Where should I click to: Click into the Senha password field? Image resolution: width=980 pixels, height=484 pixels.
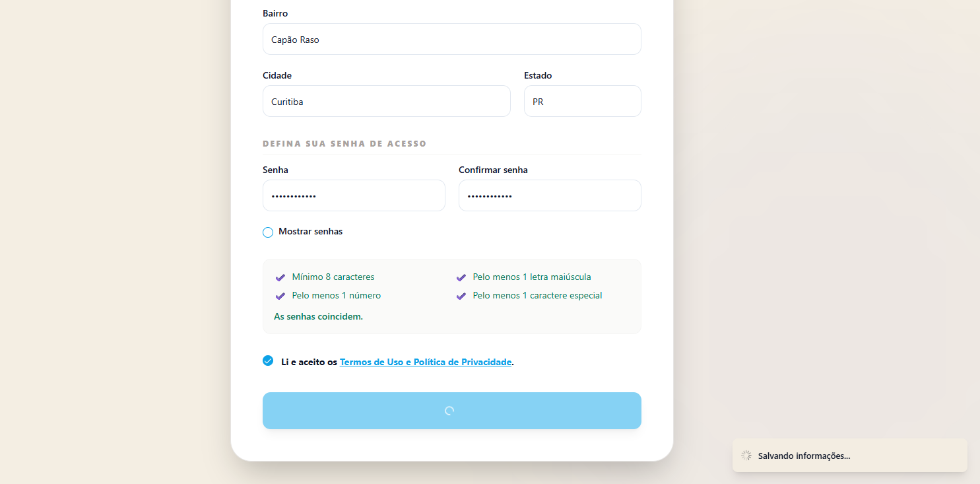coord(354,196)
